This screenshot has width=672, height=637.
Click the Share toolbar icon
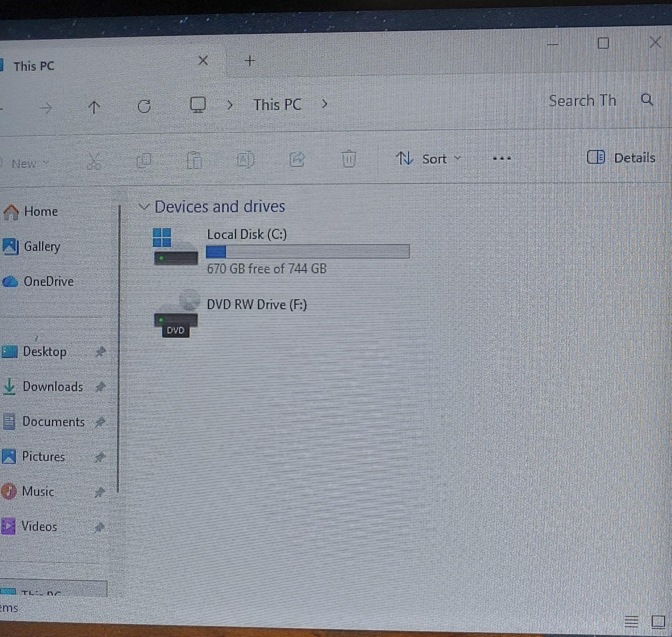[x=296, y=159]
